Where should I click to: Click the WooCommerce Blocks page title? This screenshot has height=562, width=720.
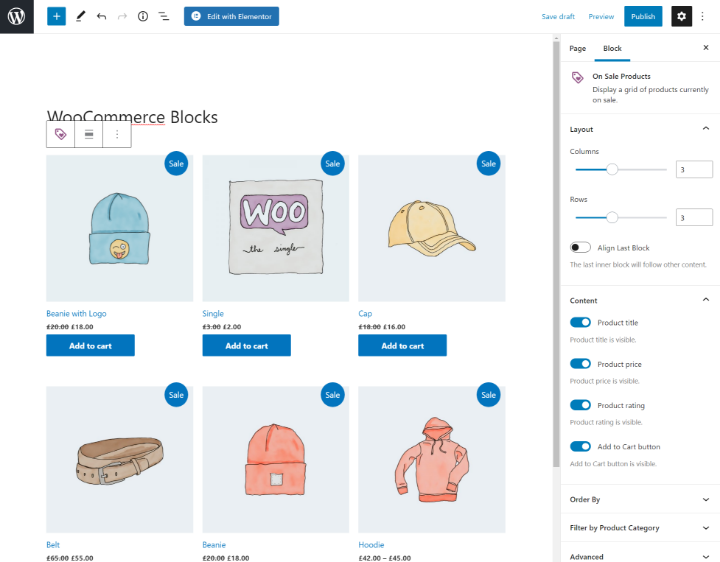coord(132,117)
